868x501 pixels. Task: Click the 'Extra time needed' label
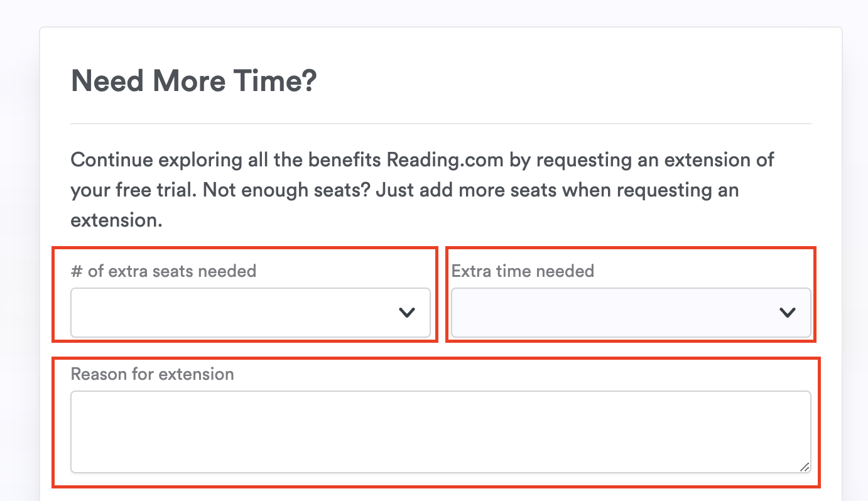(x=523, y=271)
